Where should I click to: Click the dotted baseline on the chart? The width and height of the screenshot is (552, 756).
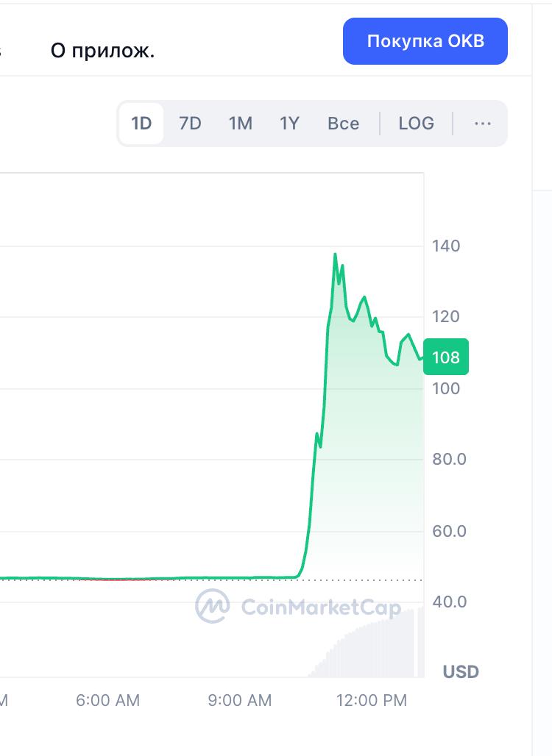pyautogui.click(x=211, y=580)
